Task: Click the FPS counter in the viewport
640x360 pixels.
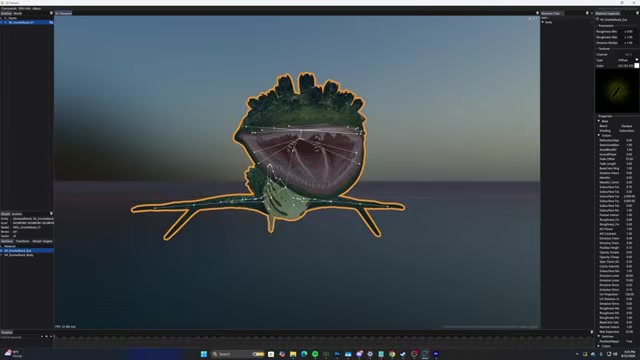Action: (x=65, y=327)
